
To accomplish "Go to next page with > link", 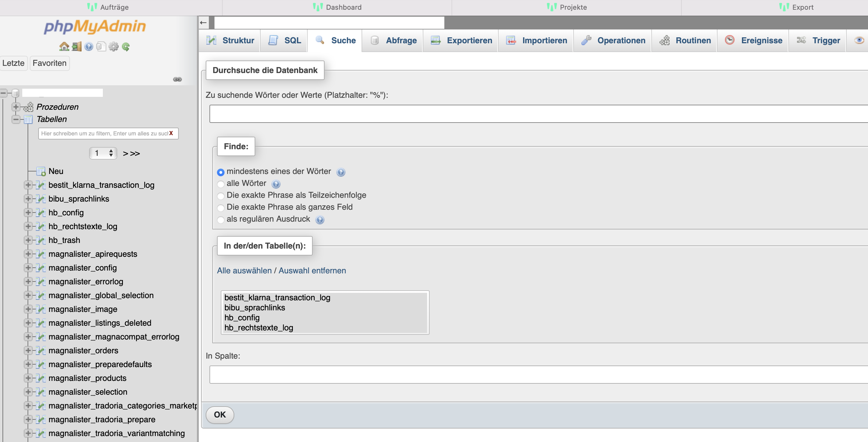I will [x=125, y=154].
